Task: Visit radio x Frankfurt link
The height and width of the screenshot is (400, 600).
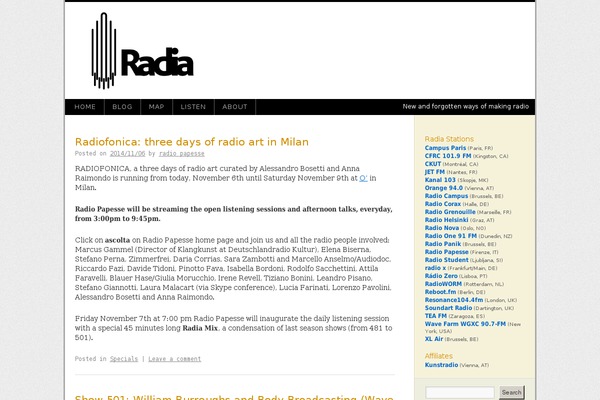Action: coord(435,268)
